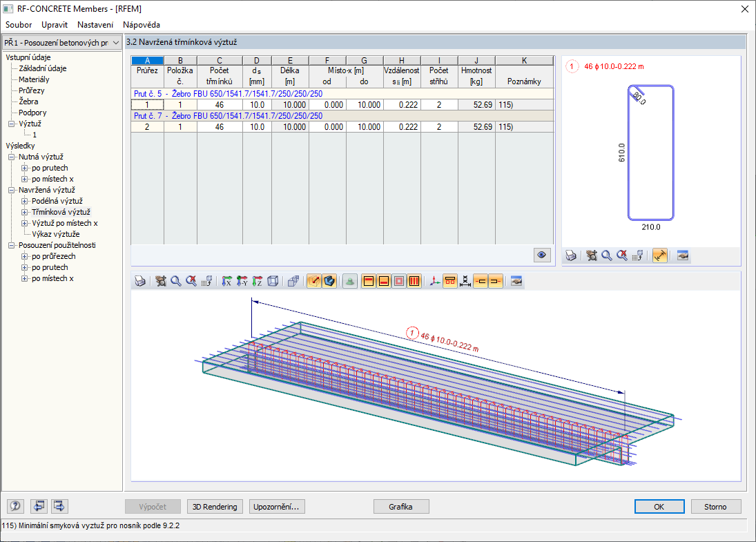
Task: Select the Prut č. 7 header row
Action: click(342, 116)
